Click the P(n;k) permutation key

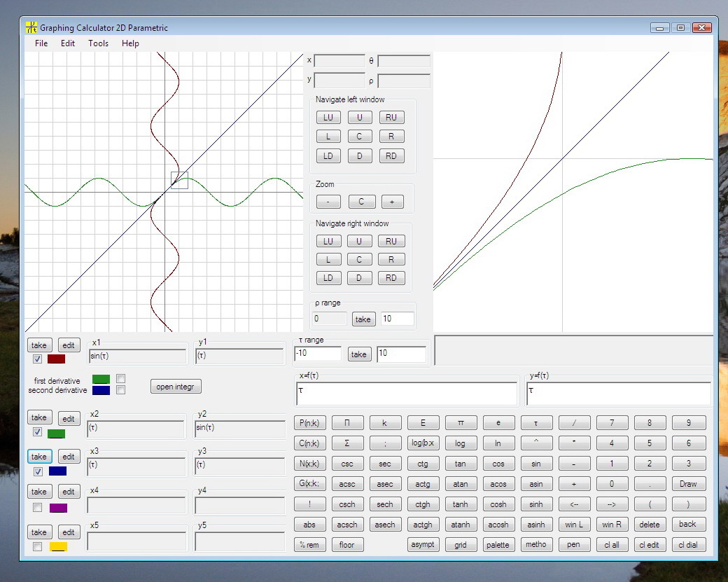click(x=309, y=423)
